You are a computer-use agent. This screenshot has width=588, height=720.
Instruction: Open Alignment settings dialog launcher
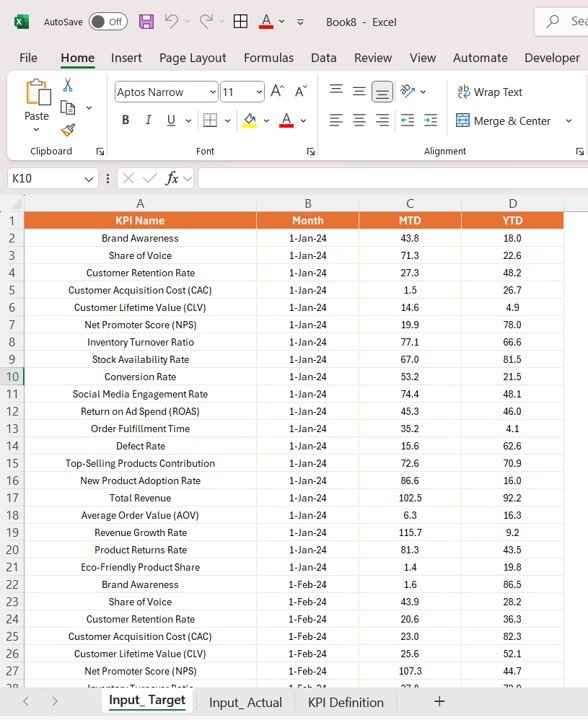click(x=580, y=152)
